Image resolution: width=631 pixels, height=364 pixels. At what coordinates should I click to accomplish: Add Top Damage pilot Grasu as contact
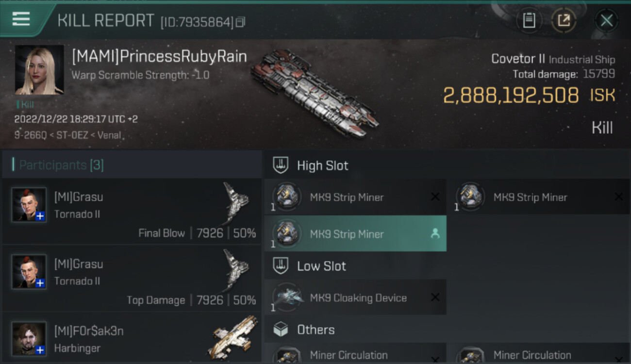click(40, 282)
